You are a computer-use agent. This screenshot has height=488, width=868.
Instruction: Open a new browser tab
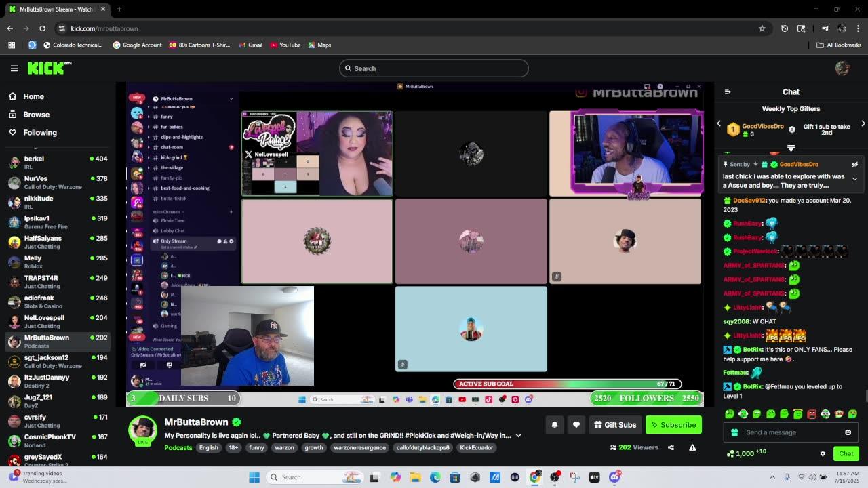[x=119, y=9]
